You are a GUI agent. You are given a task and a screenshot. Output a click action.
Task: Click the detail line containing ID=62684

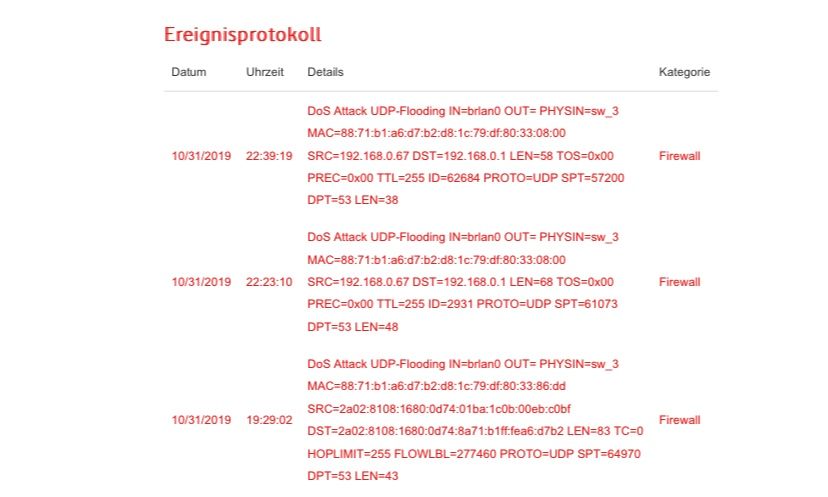pos(466,178)
